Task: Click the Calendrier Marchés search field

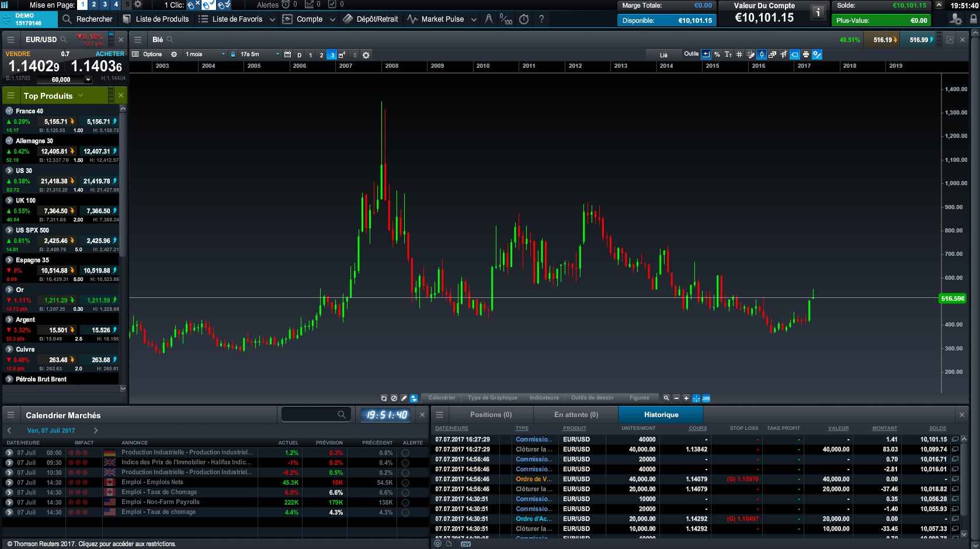Action: click(x=311, y=415)
